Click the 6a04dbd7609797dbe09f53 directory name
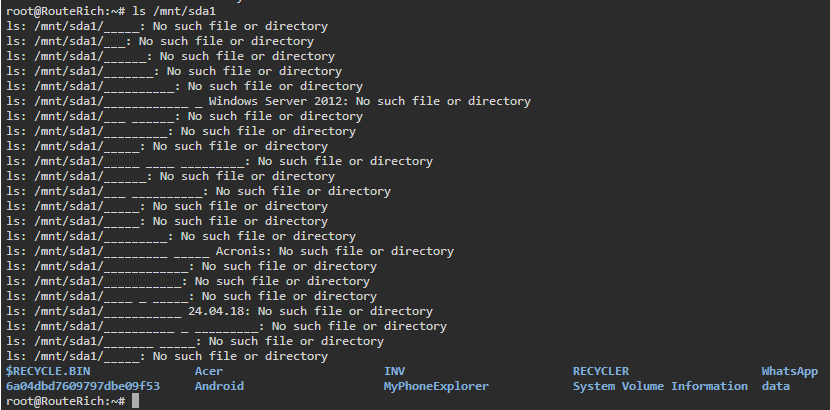The width and height of the screenshot is (830, 410). 83,386
